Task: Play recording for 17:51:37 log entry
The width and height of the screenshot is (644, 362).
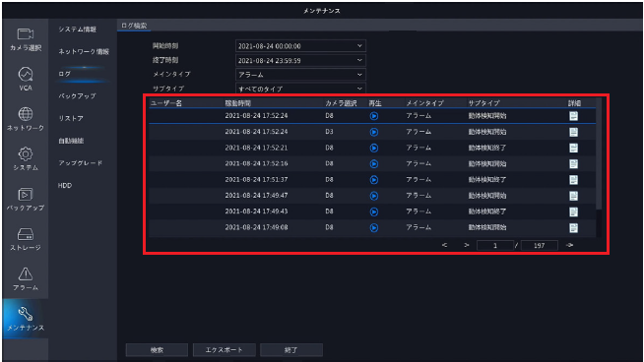Action: [374, 180]
